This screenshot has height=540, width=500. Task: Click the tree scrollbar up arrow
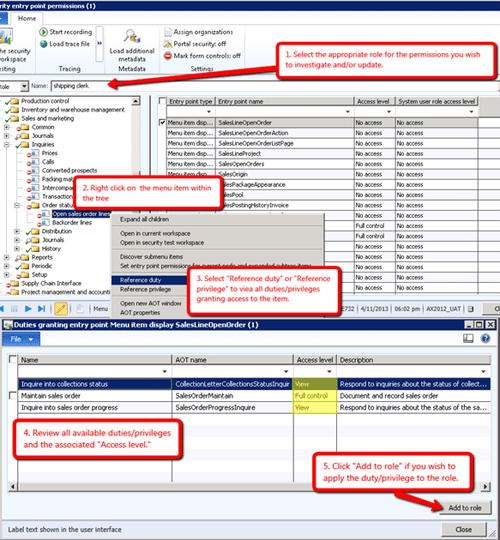136,101
